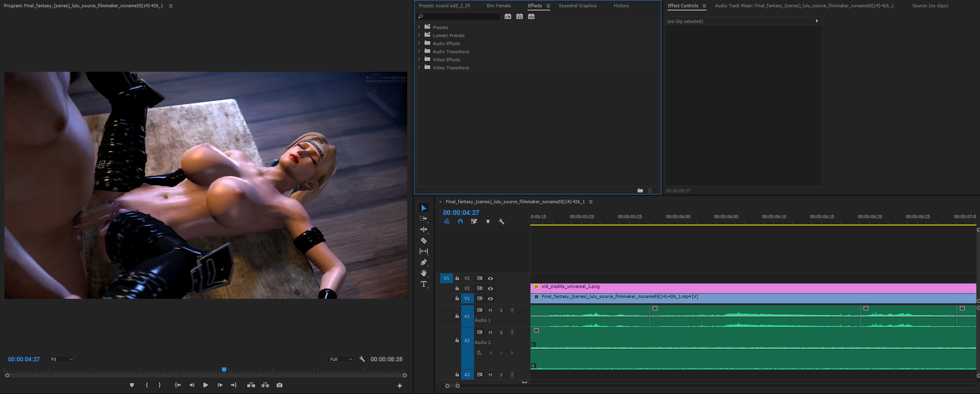Hide track V1 with eye icon

(490, 298)
